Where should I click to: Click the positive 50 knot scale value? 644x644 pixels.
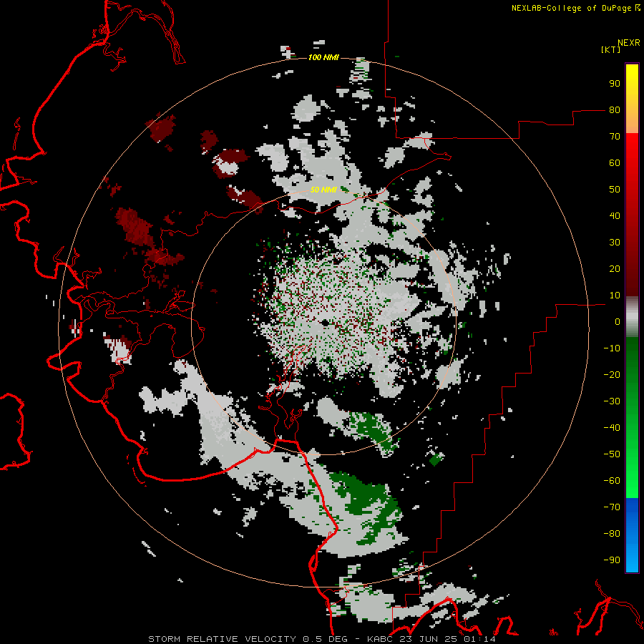coord(615,190)
